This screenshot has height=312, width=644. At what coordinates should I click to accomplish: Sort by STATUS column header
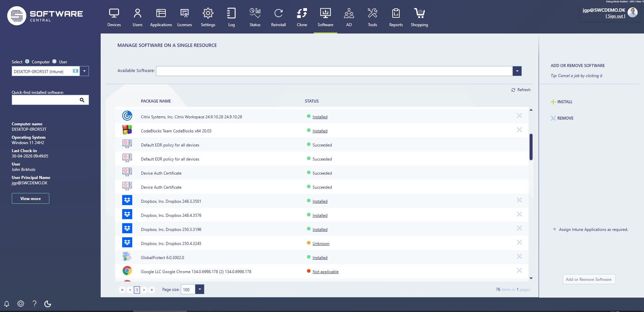312,101
